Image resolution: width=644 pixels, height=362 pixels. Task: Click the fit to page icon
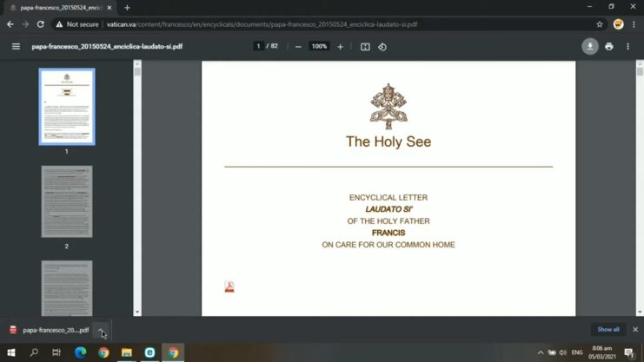(x=365, y=47)
